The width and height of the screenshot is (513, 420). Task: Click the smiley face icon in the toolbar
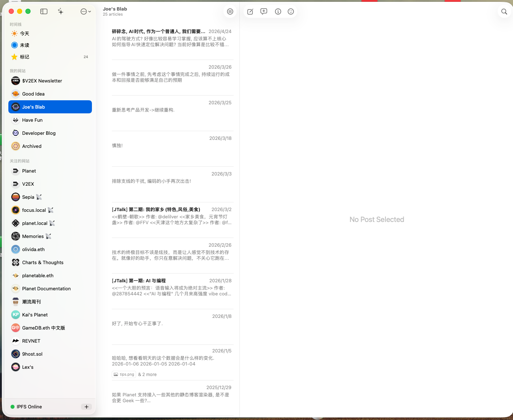(291, 12)
